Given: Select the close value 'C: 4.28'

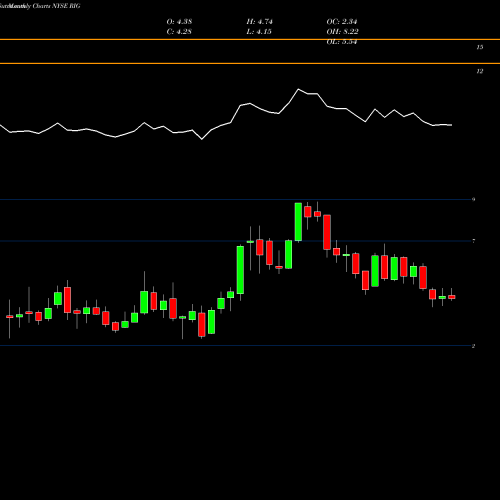Looking at the screenshot, I should (179, 32).
